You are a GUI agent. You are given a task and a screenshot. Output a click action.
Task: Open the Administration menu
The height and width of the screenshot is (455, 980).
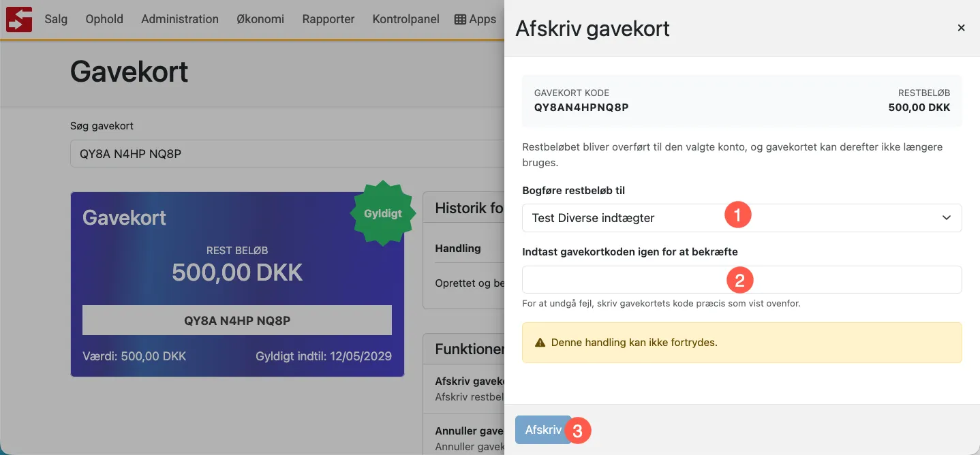[x=180, y=19]
